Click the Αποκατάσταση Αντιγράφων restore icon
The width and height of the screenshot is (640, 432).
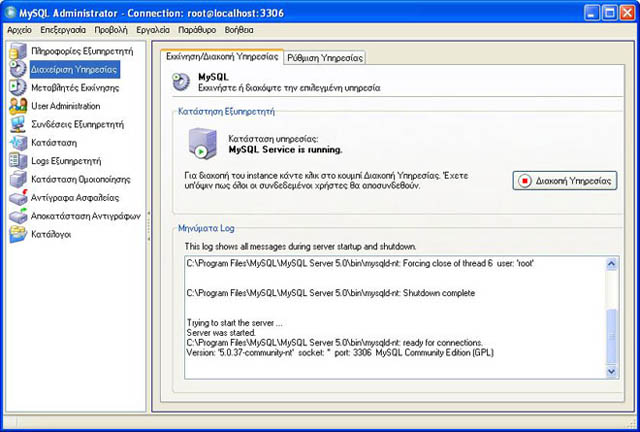coord(18,216)
